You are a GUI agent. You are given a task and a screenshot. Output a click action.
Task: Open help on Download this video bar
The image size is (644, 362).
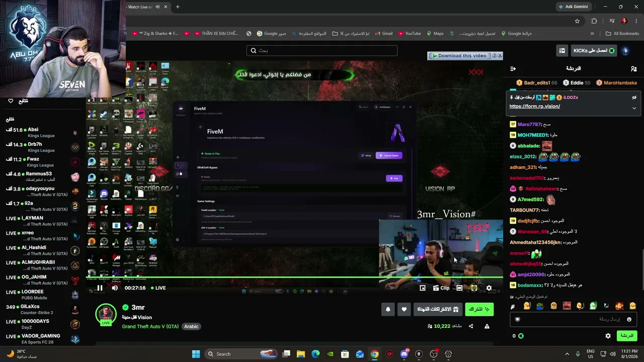494,56
